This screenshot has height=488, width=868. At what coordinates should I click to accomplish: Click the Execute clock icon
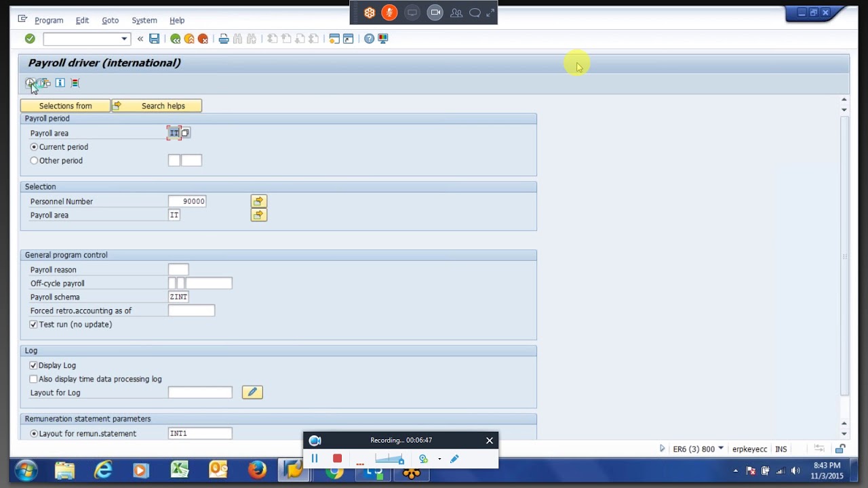(30, 83)
